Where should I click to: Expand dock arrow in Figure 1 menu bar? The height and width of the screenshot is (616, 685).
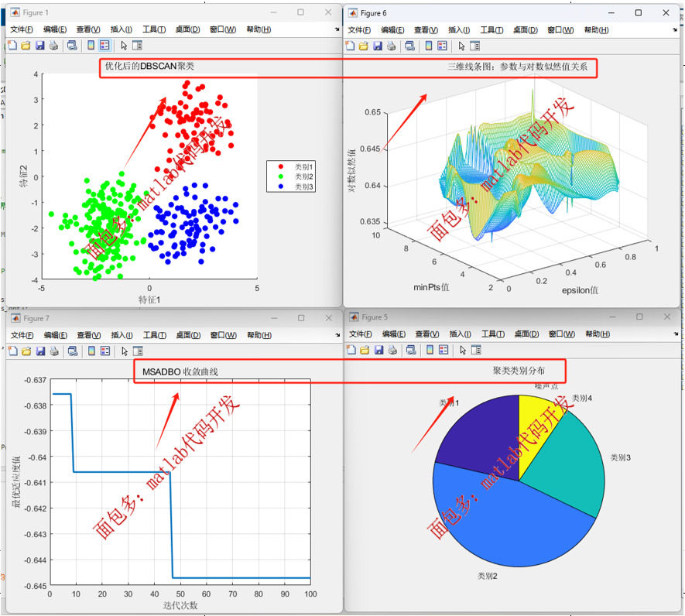(337, 29)
